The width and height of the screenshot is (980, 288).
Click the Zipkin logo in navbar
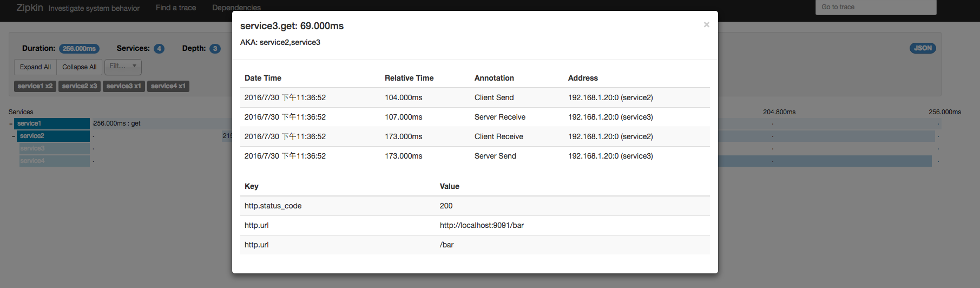29,8
